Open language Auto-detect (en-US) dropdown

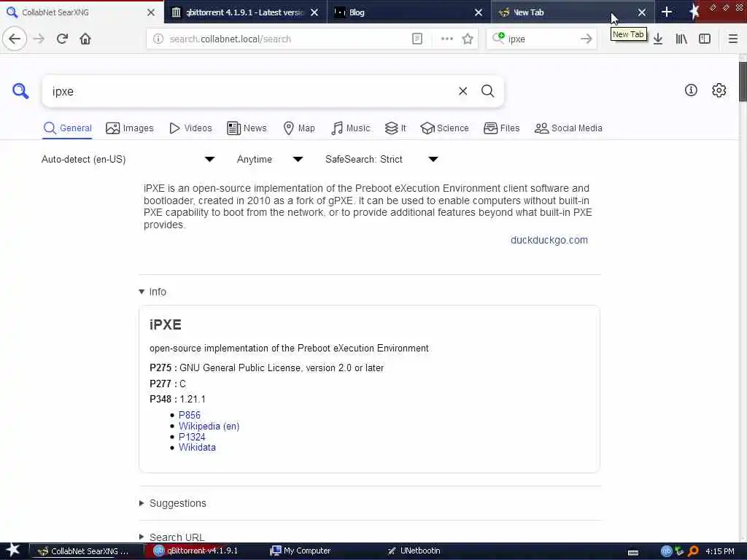tap(128, 159)
